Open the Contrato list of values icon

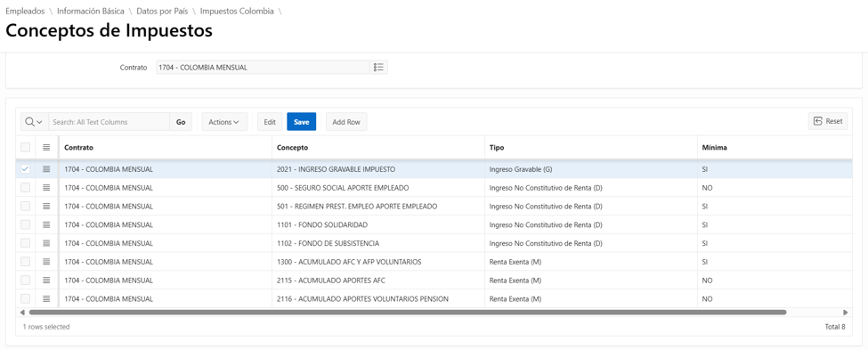[378, 67]
